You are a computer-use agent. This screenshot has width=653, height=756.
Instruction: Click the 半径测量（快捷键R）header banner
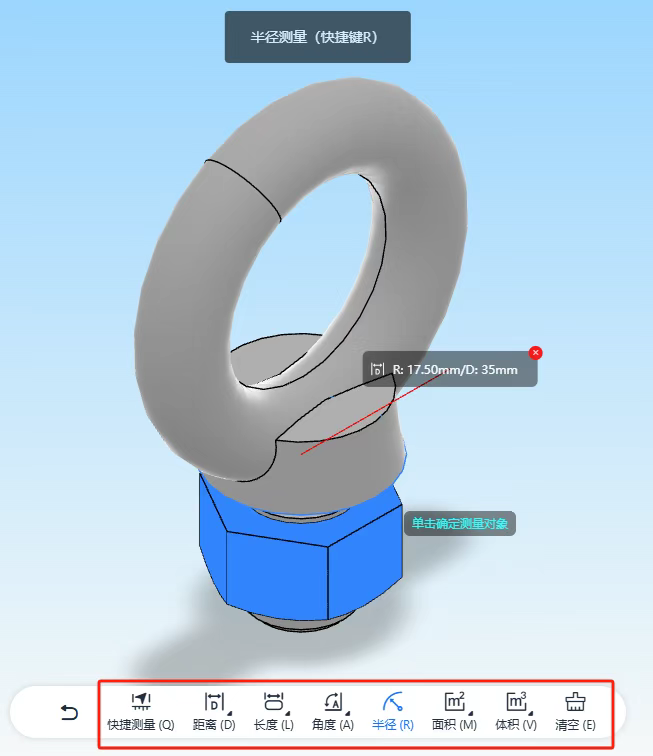[x=317, y=37]
